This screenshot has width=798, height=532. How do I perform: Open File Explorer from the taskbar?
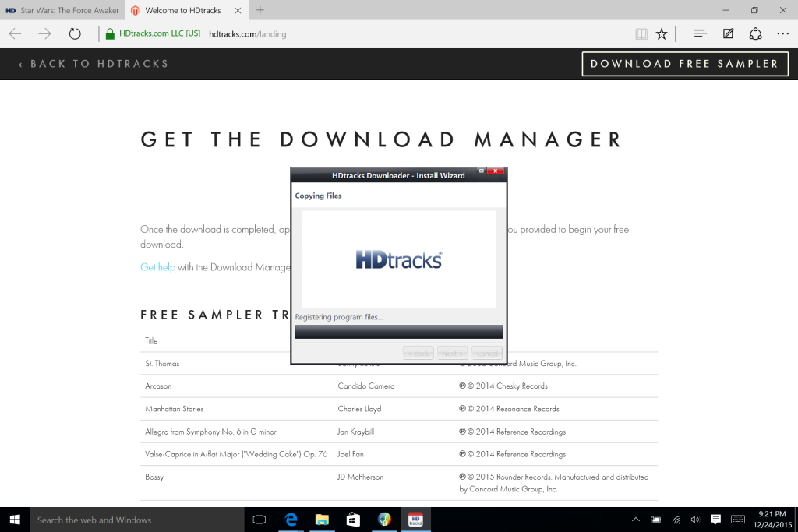[x=322, y=520]
